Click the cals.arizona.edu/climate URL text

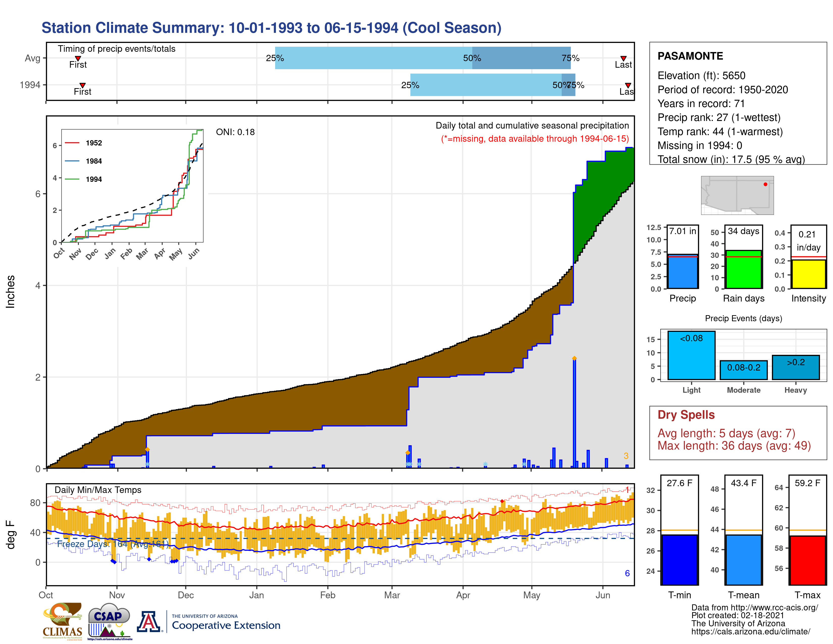[751, 631]
